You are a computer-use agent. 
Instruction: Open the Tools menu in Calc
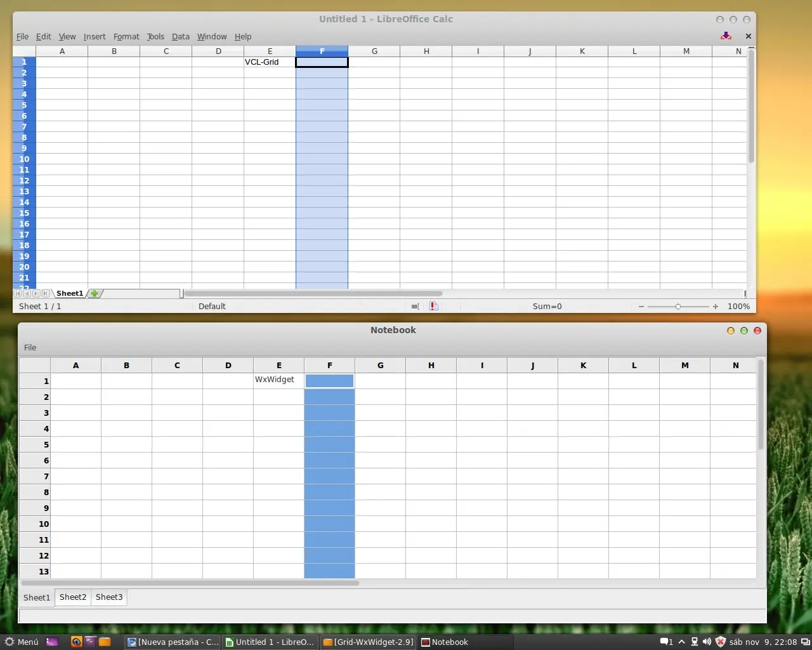155,37
